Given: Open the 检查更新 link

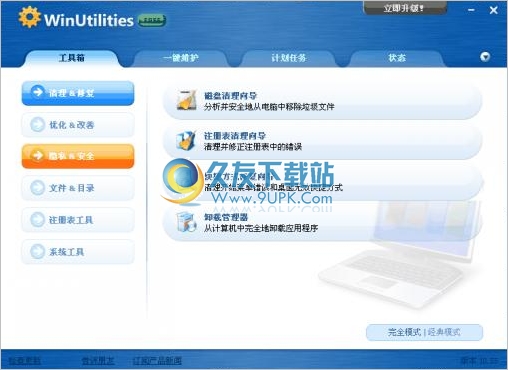Looking at the screenshot, I should pyautogui.click(x=25, y=360).
